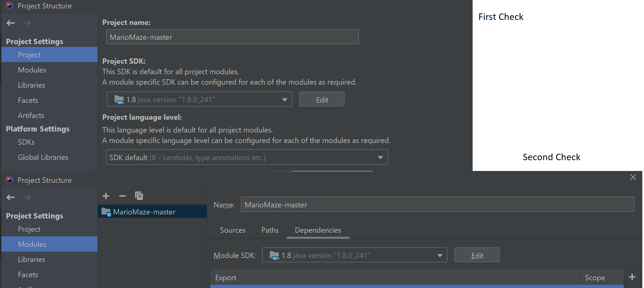The width and height of the screenshot is (644, 288).
Task: Add a new module with the plus icon
Action: point(106,196)
